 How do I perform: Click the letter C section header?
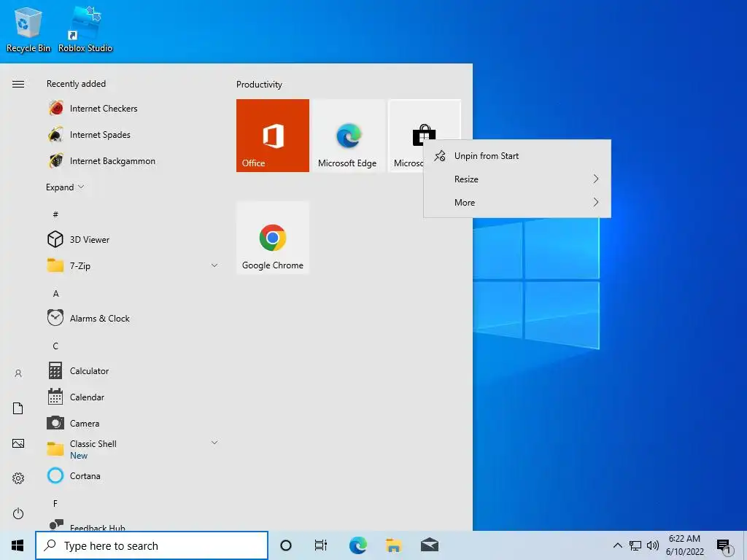coord(55,346)
